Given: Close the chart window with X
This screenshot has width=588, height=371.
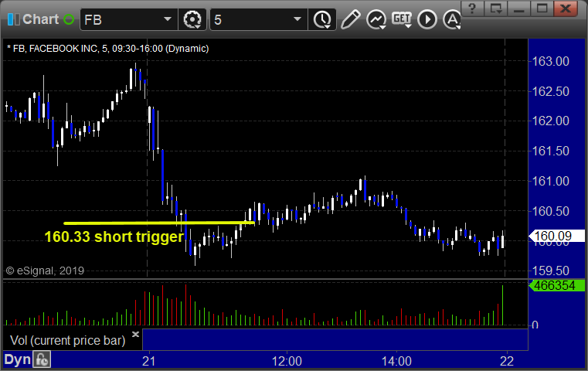Looking at the screenshot, I should (x=566, y=9).
